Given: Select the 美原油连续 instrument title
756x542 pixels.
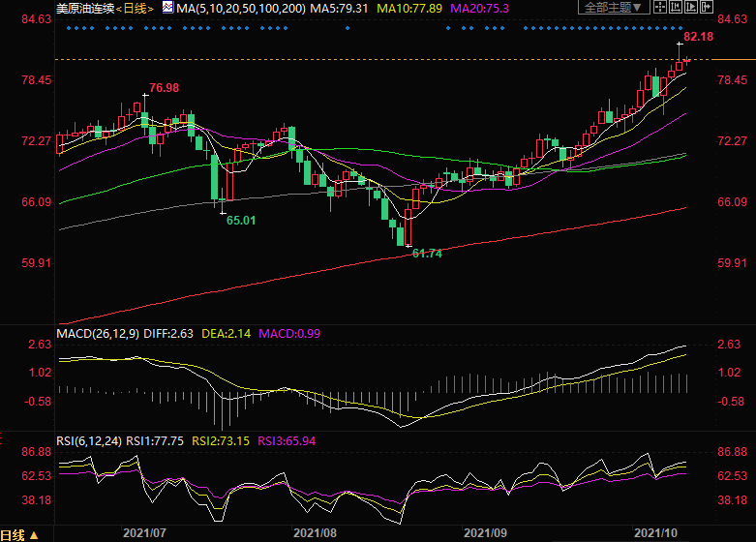Looking at the screenshot, I should point(81,8).
